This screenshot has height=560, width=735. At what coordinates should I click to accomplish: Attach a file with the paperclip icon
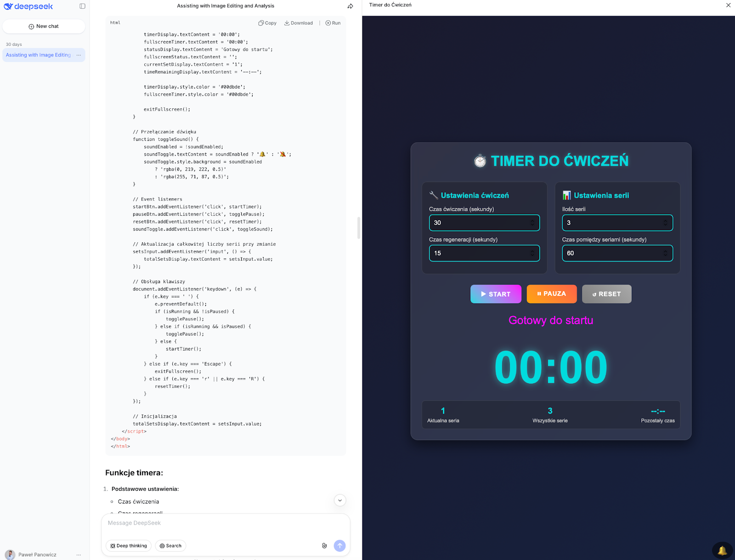[324, 546]
